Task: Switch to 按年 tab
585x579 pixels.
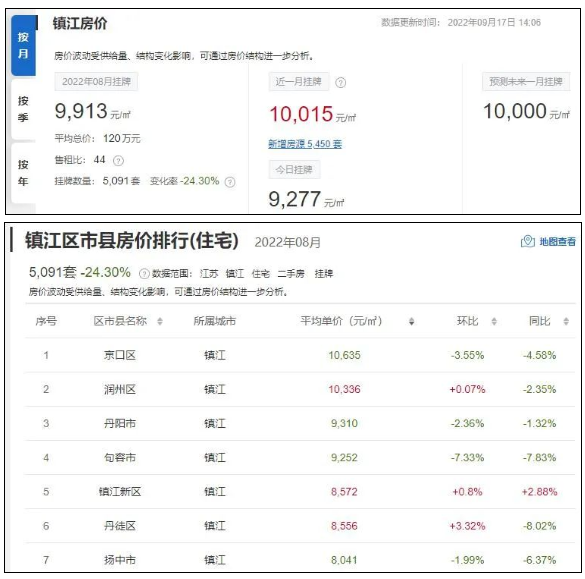Action: click(x=24, y=173)
